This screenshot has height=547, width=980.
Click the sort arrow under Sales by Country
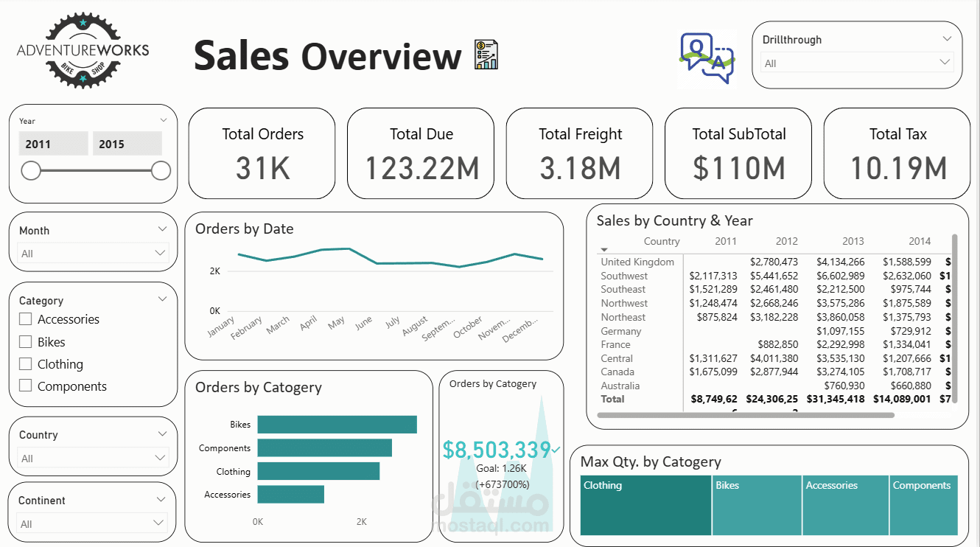pos(605,250)
